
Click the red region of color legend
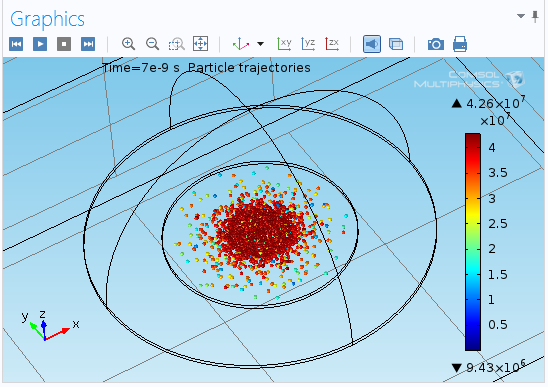(x=473, y=154)
